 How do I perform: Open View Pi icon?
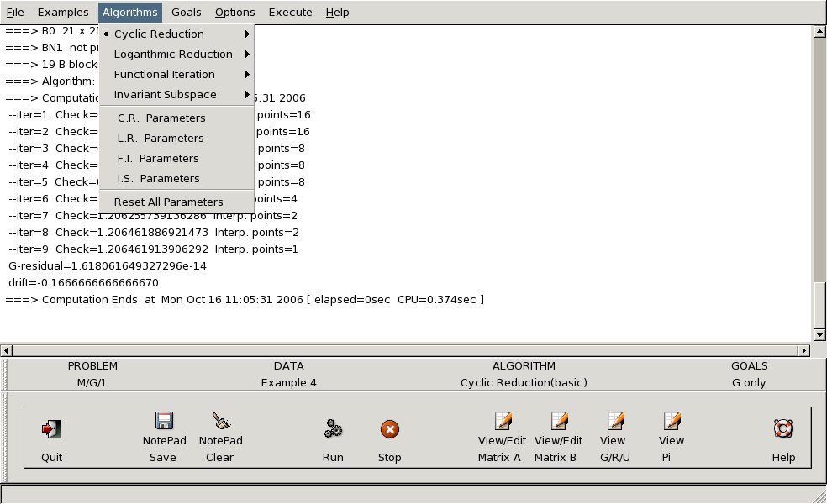[x=671, y=422]
